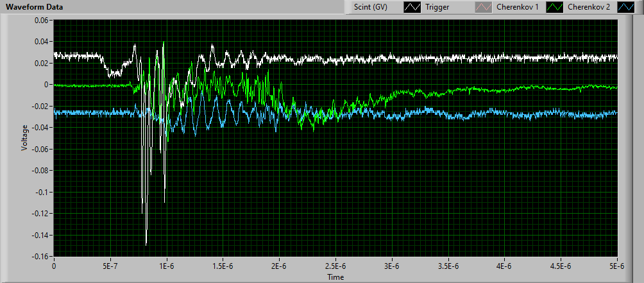The width and height of the screenshot is (644, 283).
Task: Click the Cherenkov 1 green plot sample icon
Action: click(x=555, y=7)
